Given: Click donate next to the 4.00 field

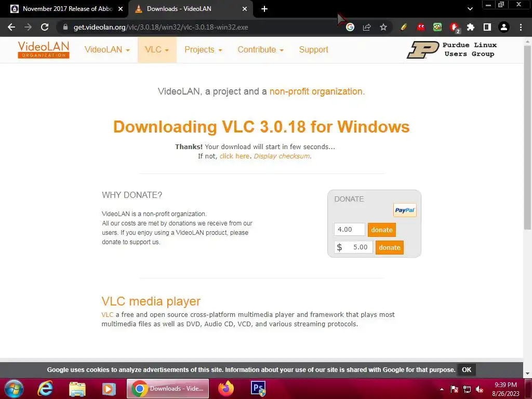Looking at the screenshot, I should (x=382, y=230).
